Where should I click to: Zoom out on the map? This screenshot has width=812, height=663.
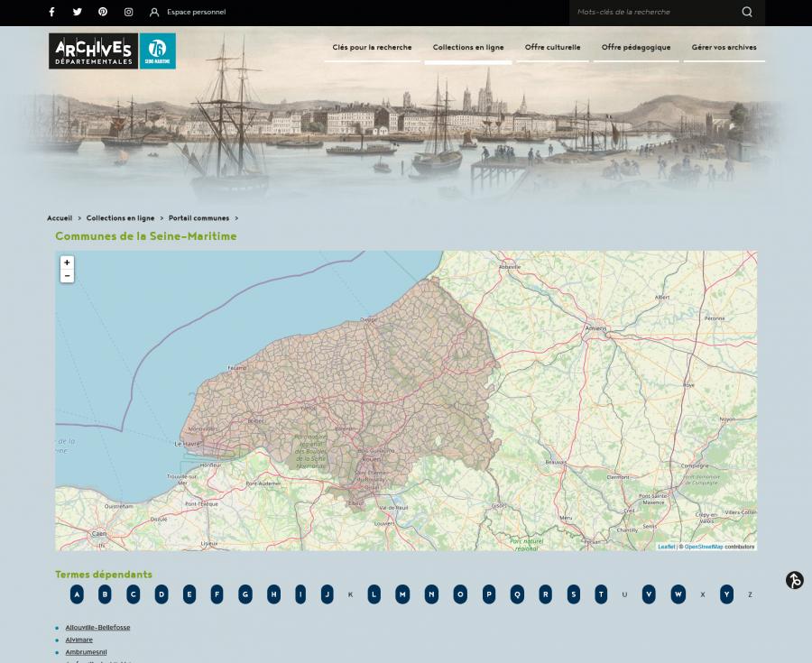click(67, 276)
